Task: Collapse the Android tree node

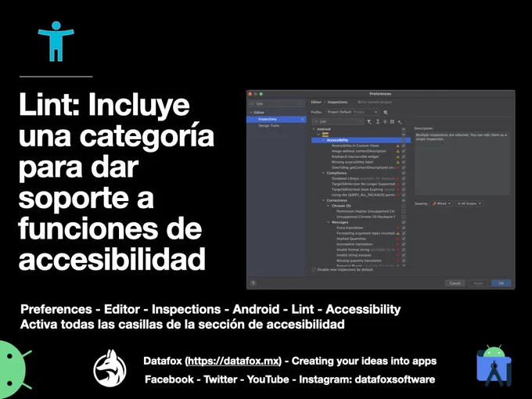Action: [314, 129]
